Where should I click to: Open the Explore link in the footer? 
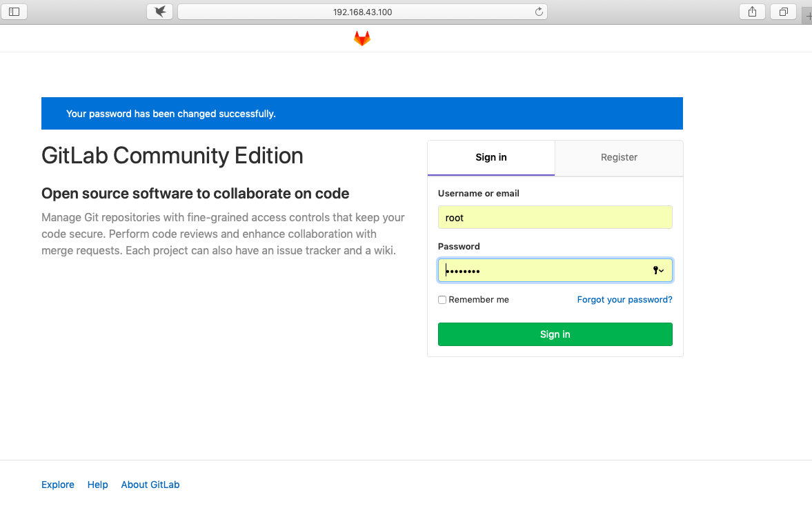58,485
